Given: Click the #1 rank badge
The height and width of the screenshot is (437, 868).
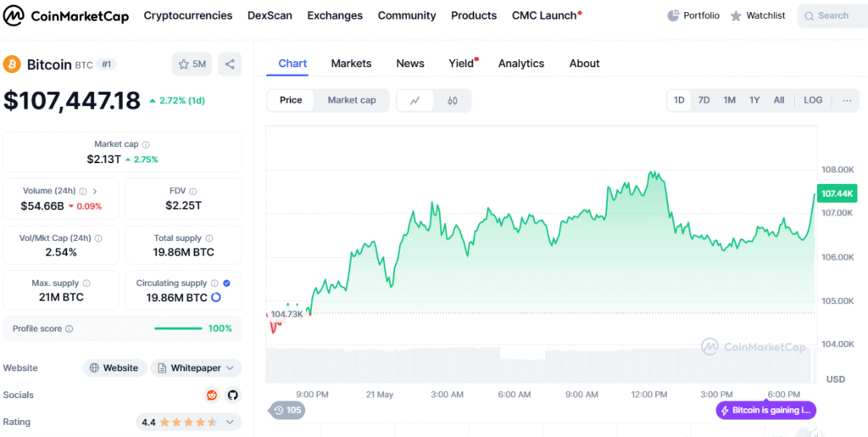Looking at the screenshot, I should pos(106,64).
